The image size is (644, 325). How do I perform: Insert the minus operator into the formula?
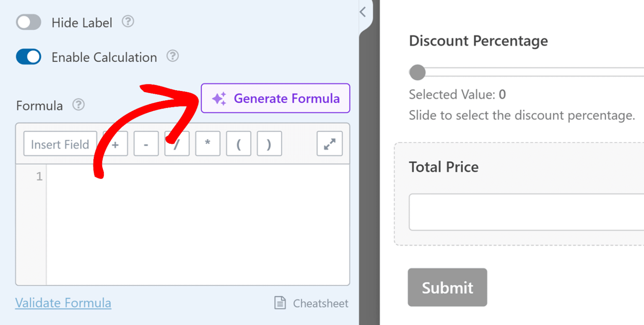pyautogui.click(x=145, y=143)
